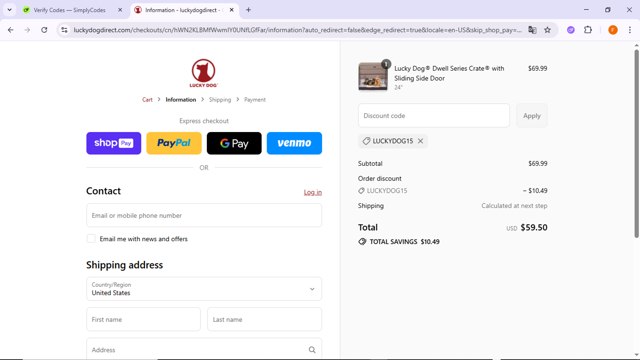Focus the First name field
This screenshot has height=360, width=640.
(x=143, y=319)
